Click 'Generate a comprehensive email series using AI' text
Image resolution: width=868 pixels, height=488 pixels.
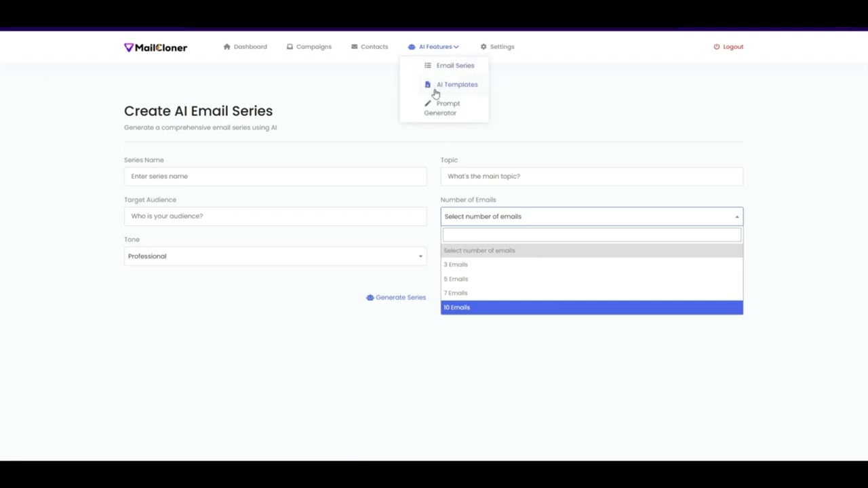pyautogui.click(x=200, y=127)
